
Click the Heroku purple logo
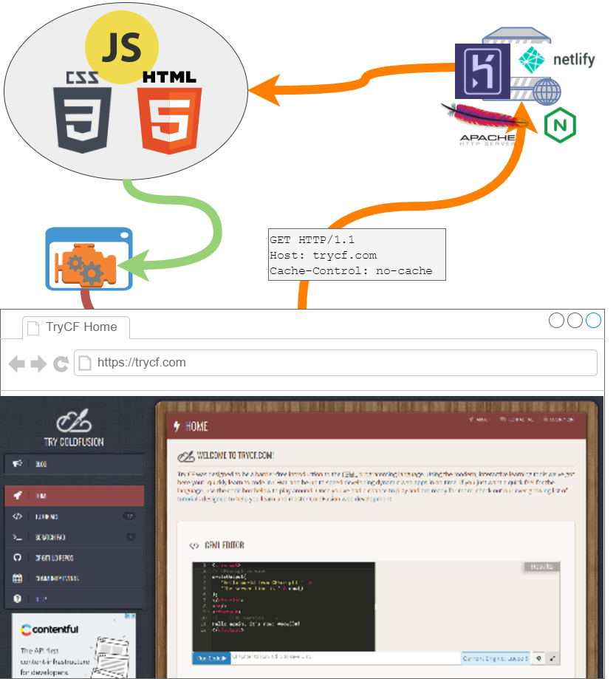pos(482,72)
